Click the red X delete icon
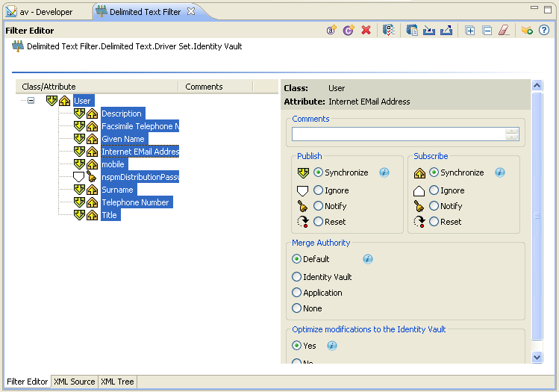 [366, 31]
